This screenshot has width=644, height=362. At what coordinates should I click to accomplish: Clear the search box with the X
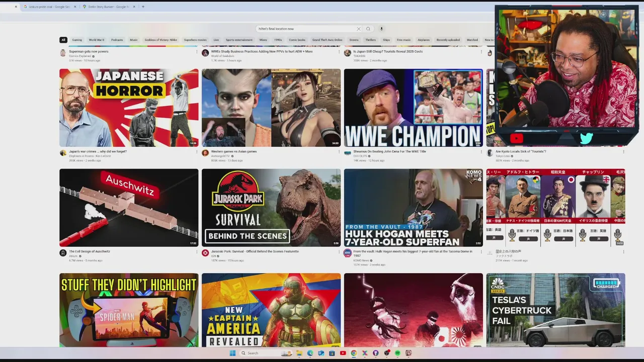coord(359,29)
